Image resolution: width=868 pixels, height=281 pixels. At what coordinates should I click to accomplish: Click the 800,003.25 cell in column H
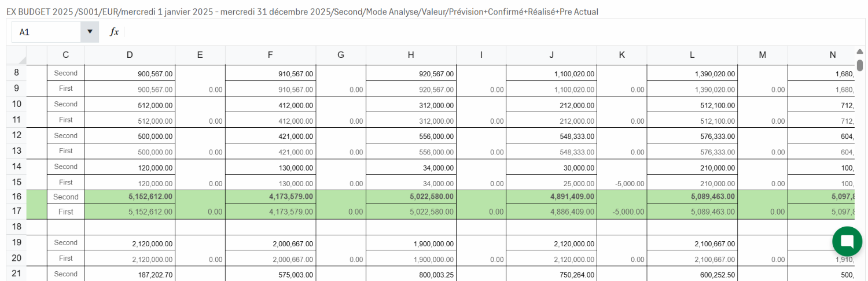tap(411, 274)
